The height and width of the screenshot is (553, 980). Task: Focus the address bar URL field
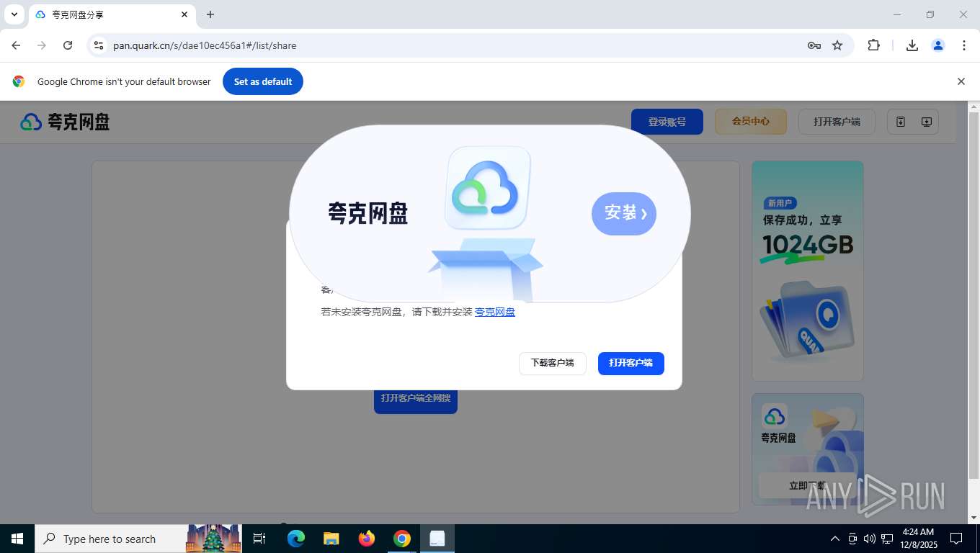[x=454, y=45]
